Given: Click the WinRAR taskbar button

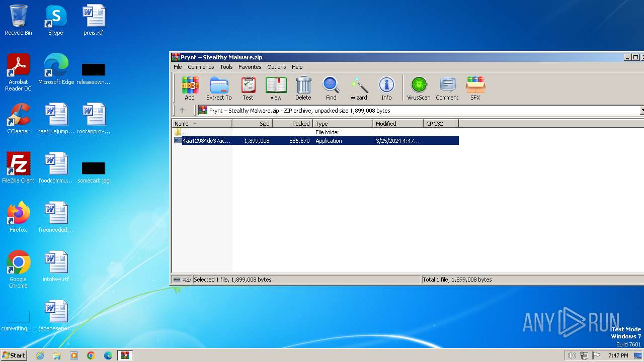Looking at the screenshot, I should click(x=125, y=355).
